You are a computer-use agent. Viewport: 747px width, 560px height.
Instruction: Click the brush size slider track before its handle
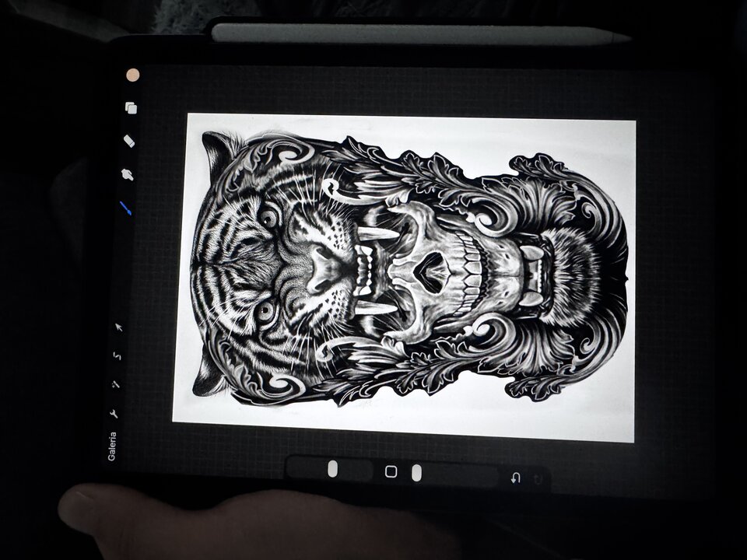pyautogui.click(x=307, y=468)
